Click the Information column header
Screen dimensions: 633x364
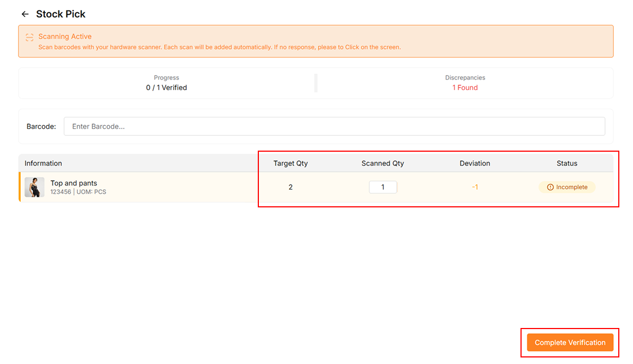pyautogui.click(x=43, y=163)
